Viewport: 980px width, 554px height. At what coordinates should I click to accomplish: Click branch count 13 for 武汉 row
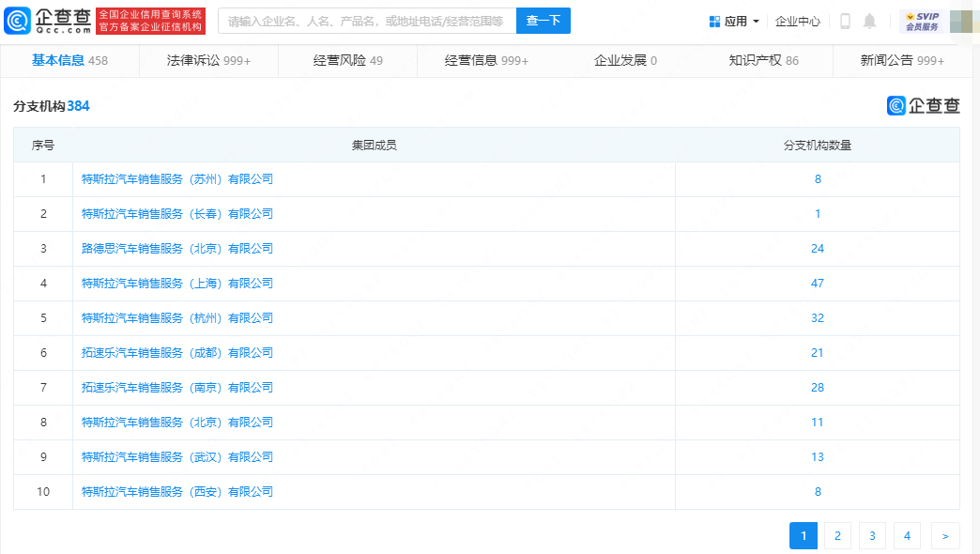[x=818, y=457]
